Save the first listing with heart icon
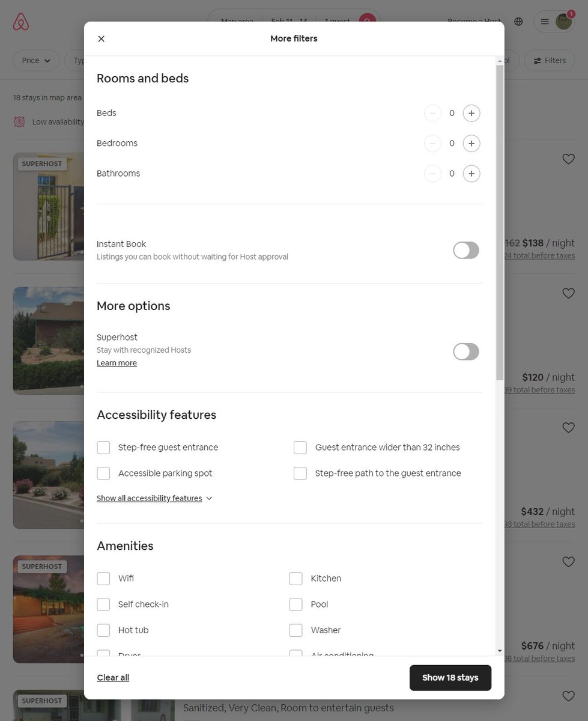The width and height of the screenshot is (588, 721). click(x=568, y=159)
